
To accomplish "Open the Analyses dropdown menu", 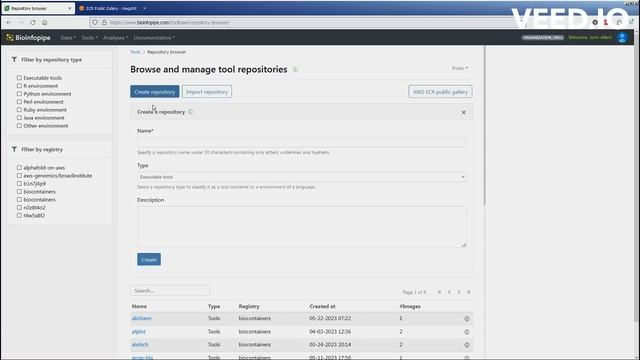I will pyautogui.click(x=116, y=38).
